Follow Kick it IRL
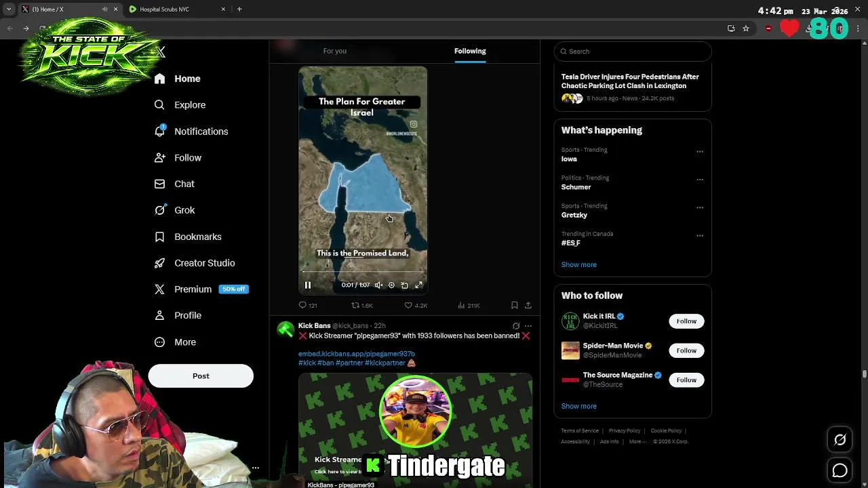868x488 pixels. (x=686, y=321)
